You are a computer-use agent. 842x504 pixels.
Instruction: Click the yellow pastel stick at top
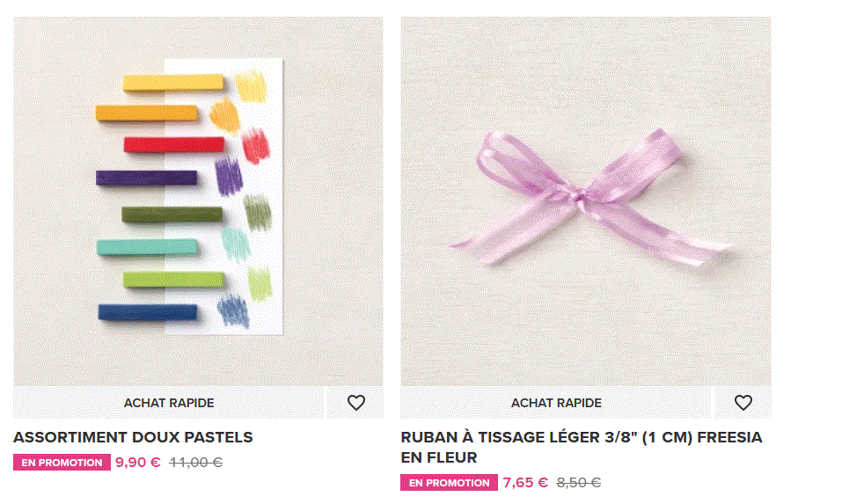coord(173,84)
